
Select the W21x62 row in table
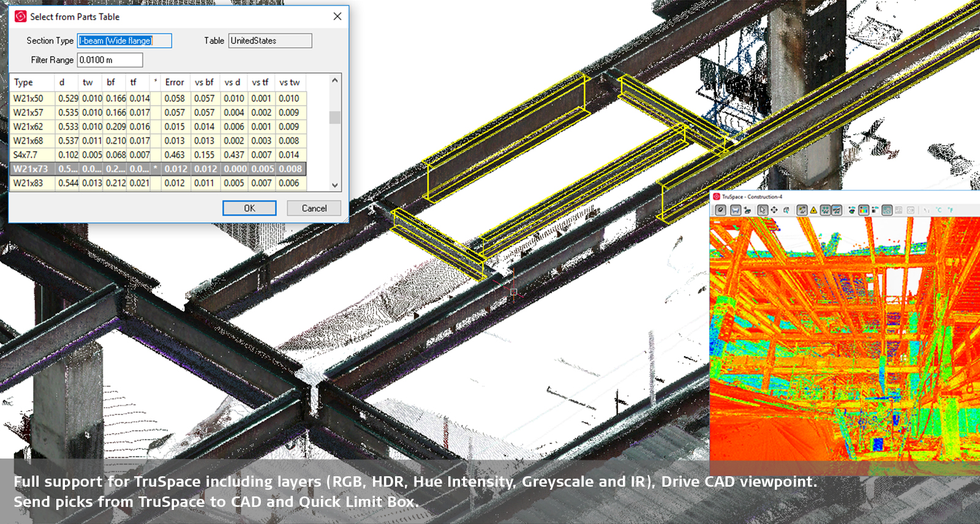point(28,127)
